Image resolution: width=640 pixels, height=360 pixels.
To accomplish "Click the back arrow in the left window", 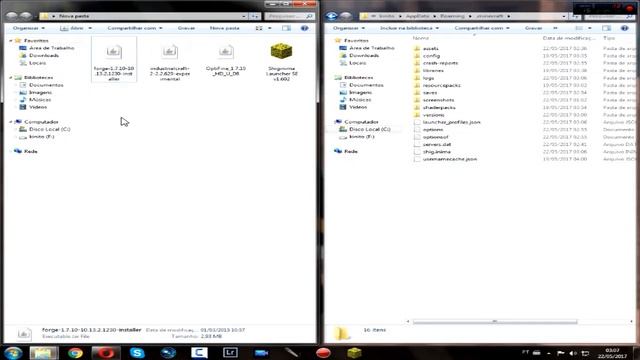I will point(12,16).
